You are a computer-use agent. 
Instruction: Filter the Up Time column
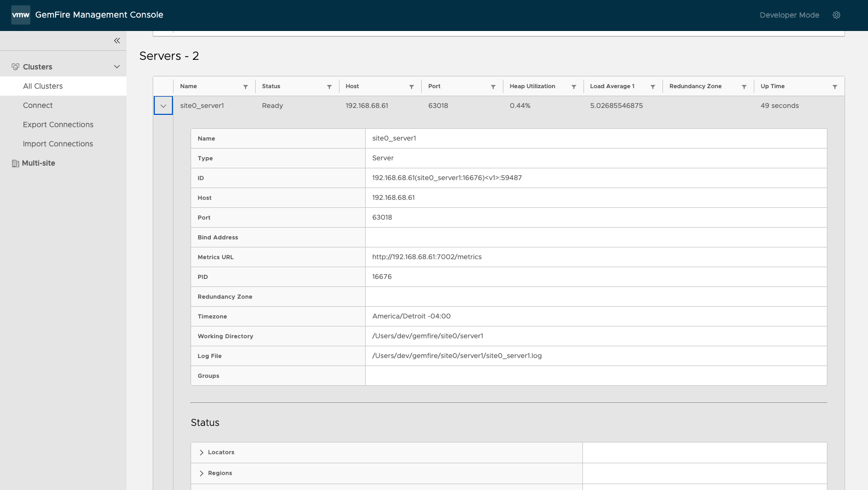coord(835,87)
